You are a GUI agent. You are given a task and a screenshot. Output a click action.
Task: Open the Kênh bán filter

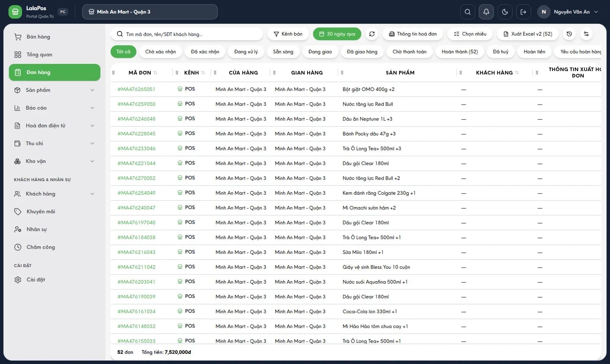click(288, 34)
